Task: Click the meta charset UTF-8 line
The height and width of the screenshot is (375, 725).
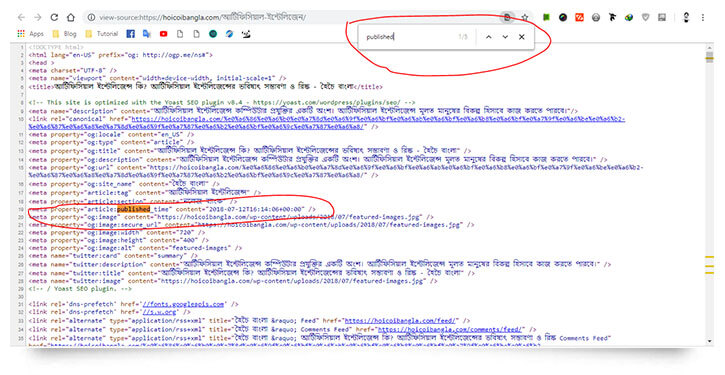Action: point(73,70)
